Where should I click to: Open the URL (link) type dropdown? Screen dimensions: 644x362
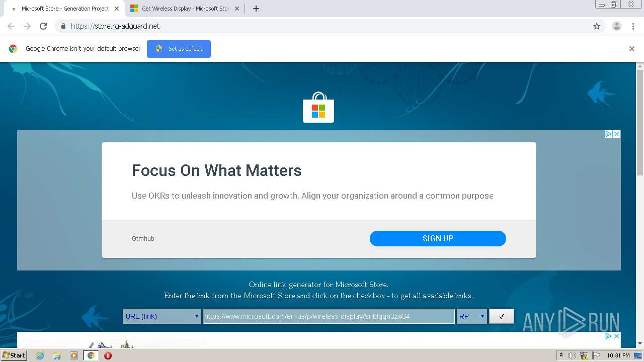(x=162, y=316)
